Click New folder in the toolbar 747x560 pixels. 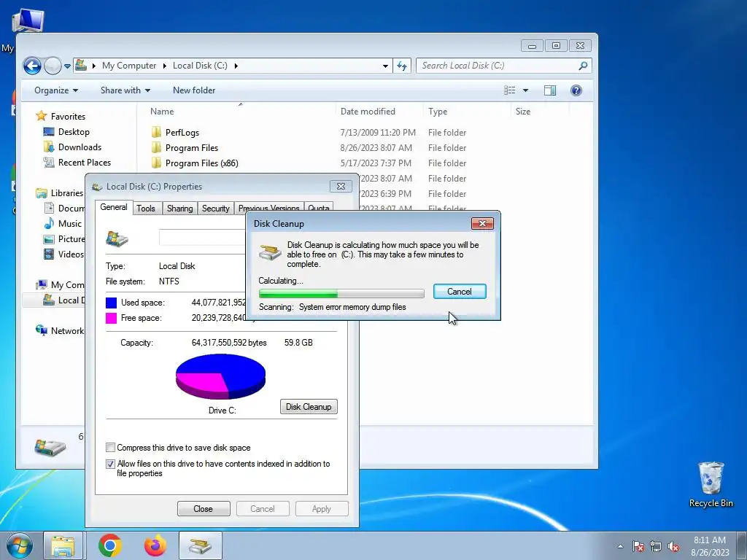click(x=194, y=90)
